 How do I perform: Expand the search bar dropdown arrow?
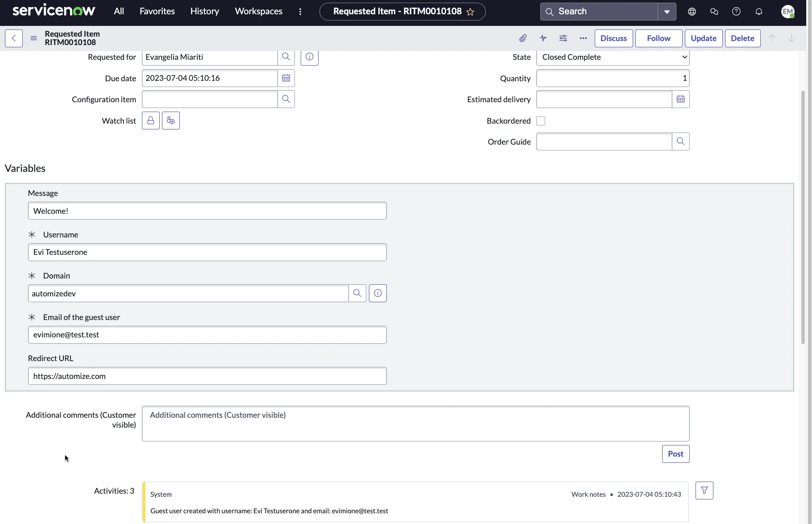coord(667,11)
